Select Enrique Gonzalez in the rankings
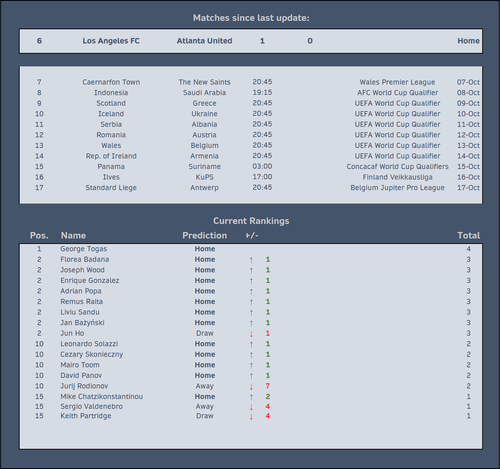 90,281
